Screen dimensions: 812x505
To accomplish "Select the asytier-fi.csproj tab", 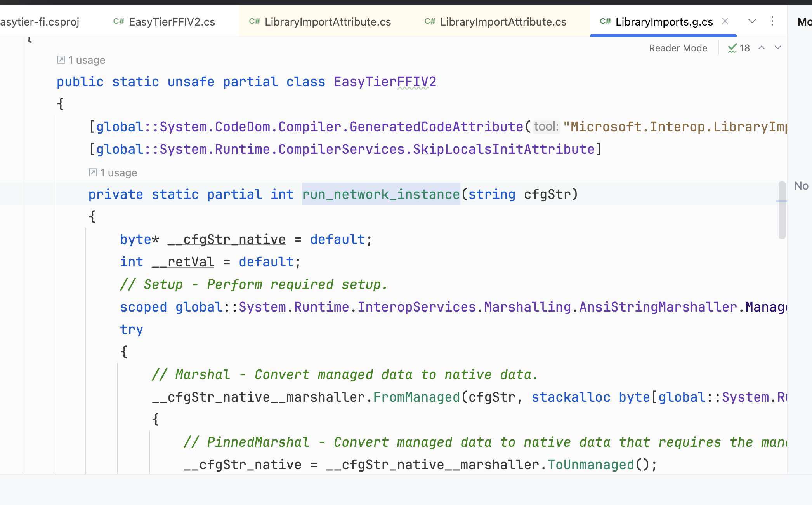I will click(x=40, y=22).
